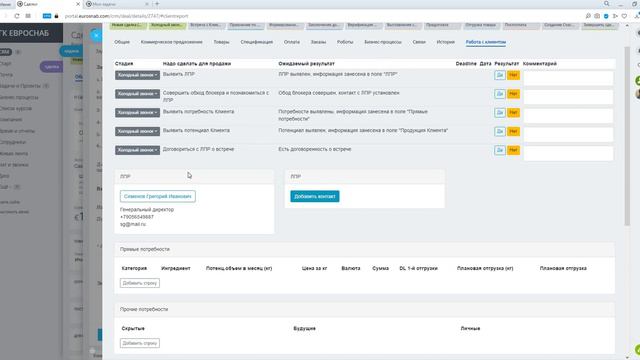Click "Добавить строку" under Прямые потребности
The height and width of the screenshot is (360, 640).
click(x=140, y=283)
